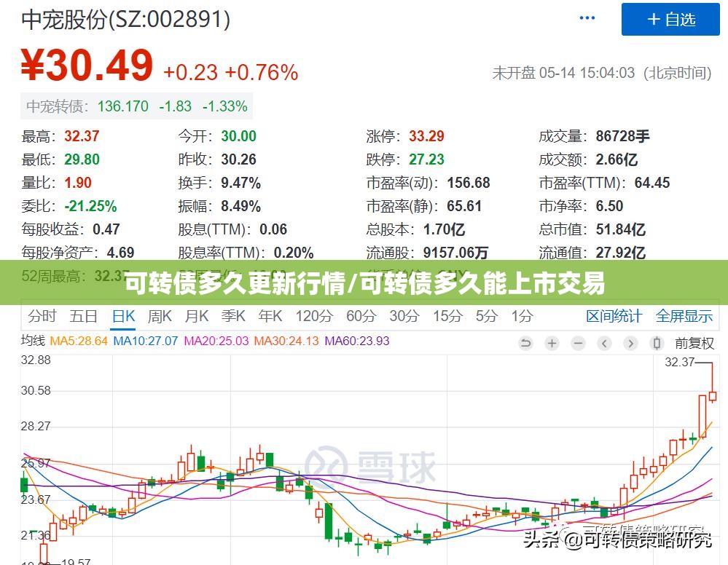Switch to the 120分 interval tab

(314, 317)
